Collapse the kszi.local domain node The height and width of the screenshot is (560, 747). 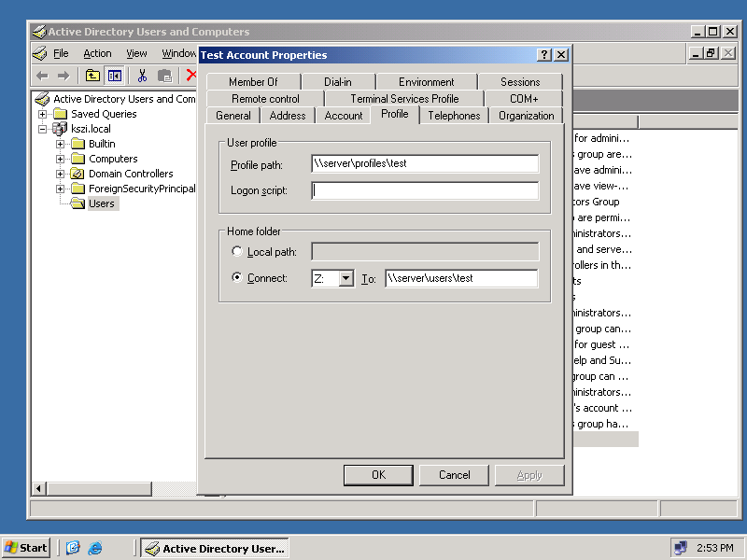[42, 129]
